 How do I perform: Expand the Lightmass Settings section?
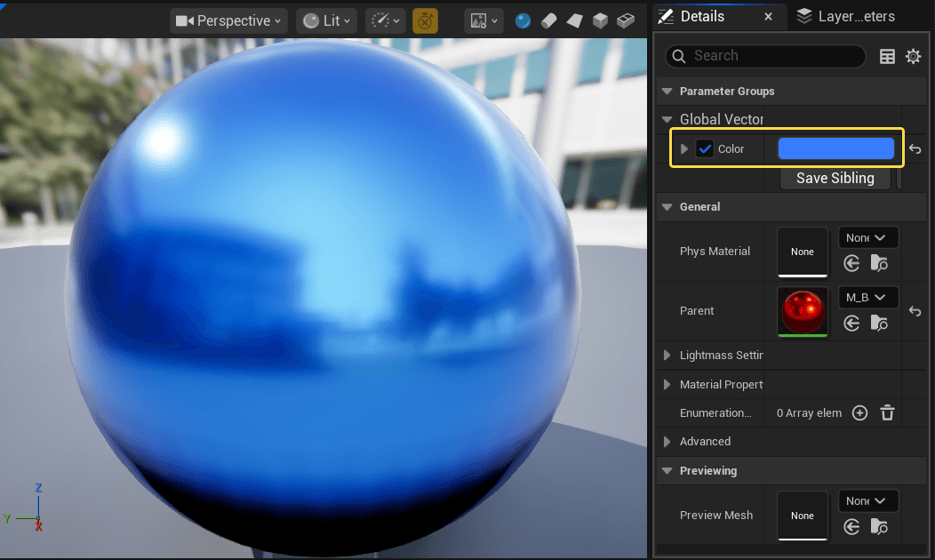tap(667, 356)
